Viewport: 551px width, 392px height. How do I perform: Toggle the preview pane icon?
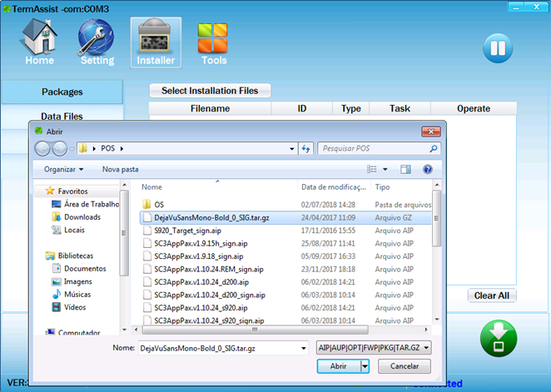405,169
